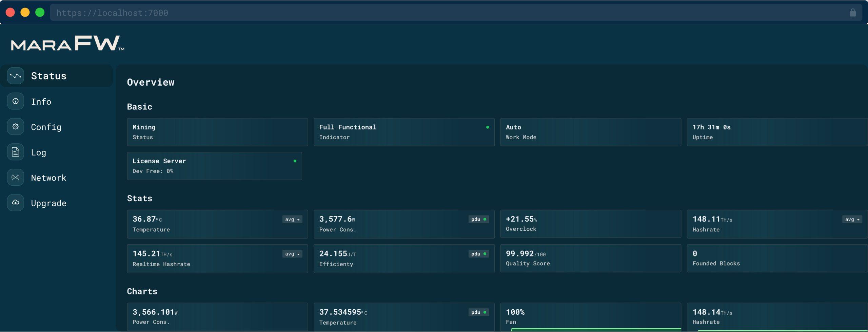Click the Charts section heading
The height and width of the screenshot is (332, 868).
tap(142, 292)
